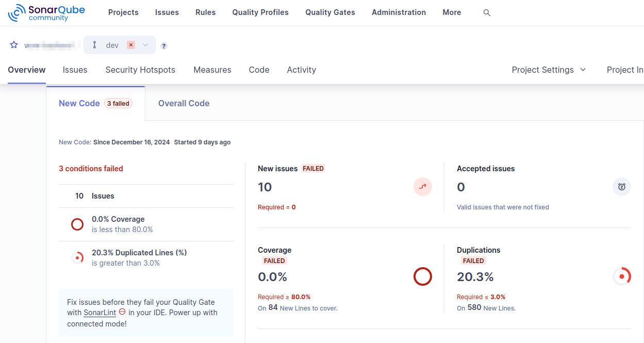Screen dimensions: 644x343
Task: Click the SonarQube community logo
Action: 46,12
